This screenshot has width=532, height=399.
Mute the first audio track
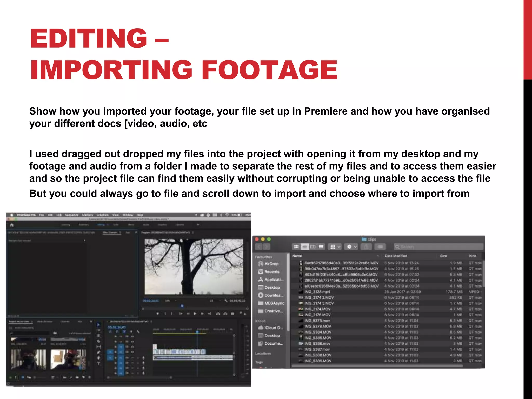coord(132,358)
